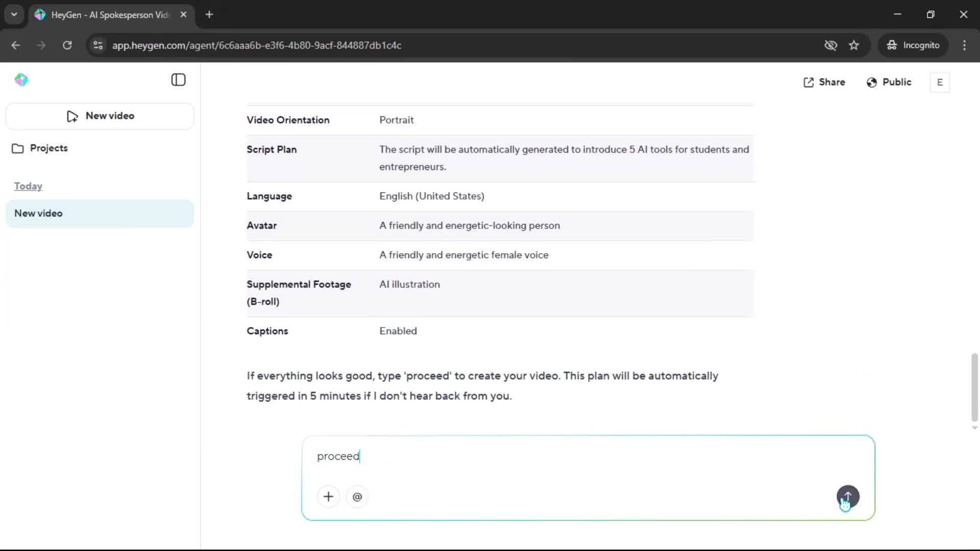Click the New video button
Viewport: 980px width, 551px height.
click(100, 116)
